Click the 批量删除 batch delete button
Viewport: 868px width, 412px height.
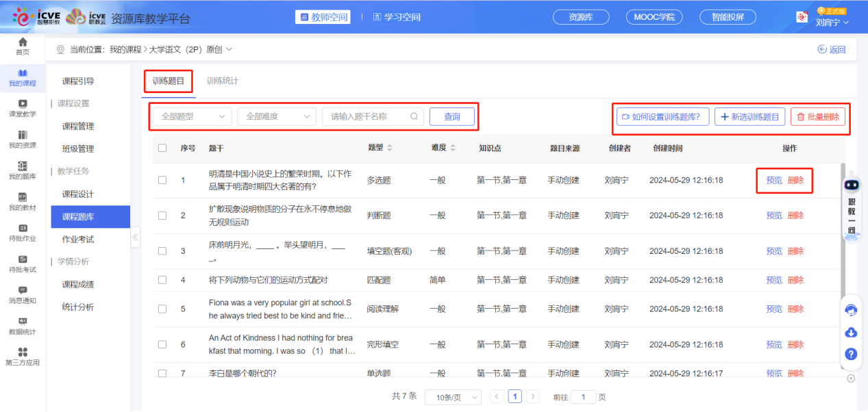pyautogui.click(x=817, y=117)
